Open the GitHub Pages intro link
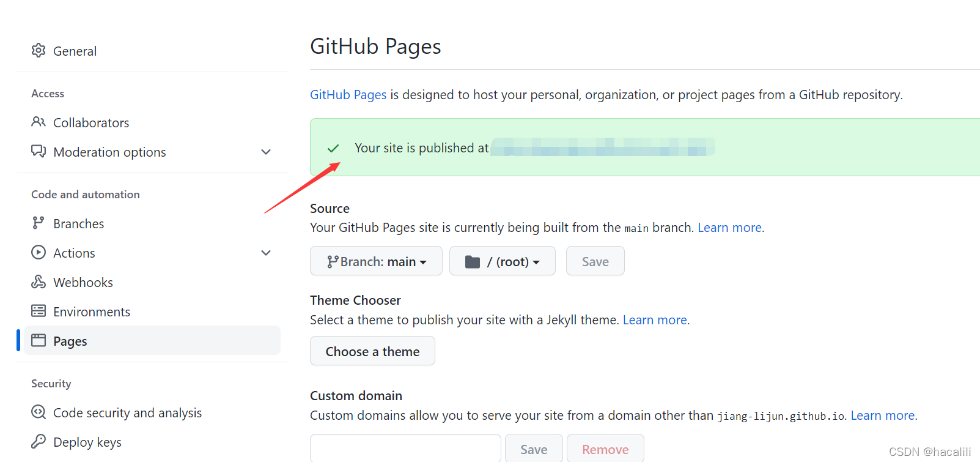 [348, 95]
